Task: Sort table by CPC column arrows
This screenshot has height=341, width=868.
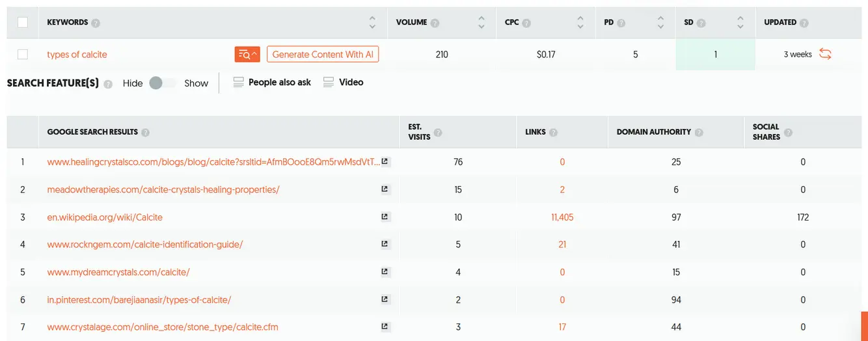Action: pos(580,22)
